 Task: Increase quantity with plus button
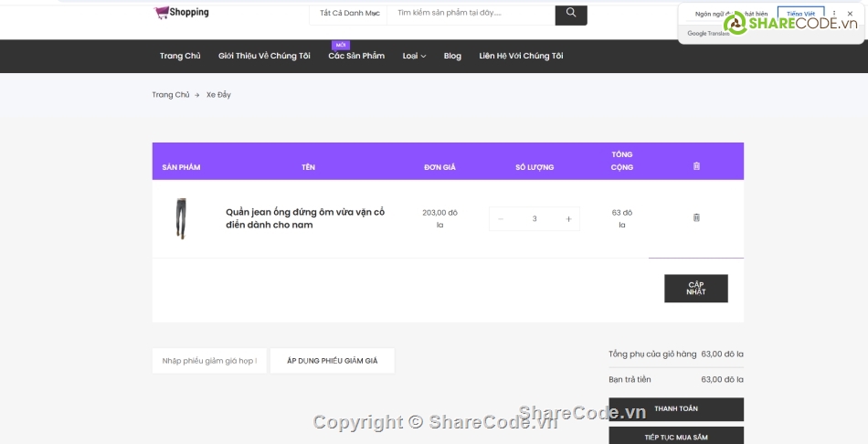[568, 218]
